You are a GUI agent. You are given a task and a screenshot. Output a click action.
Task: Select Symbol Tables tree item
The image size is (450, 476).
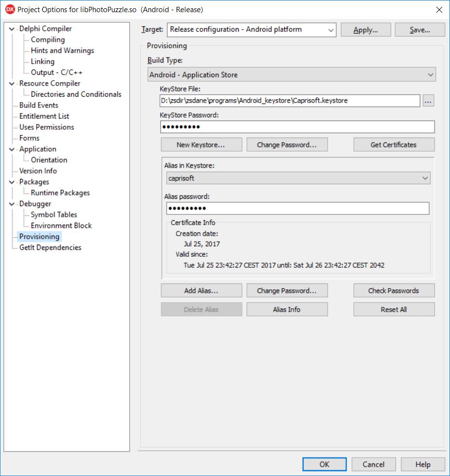54,214
